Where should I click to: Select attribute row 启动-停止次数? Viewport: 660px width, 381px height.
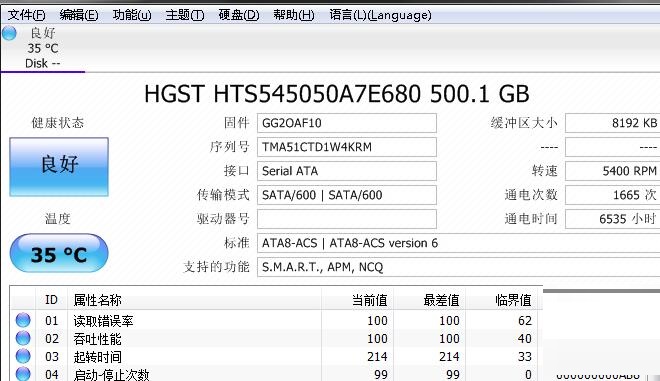(276, 374)
